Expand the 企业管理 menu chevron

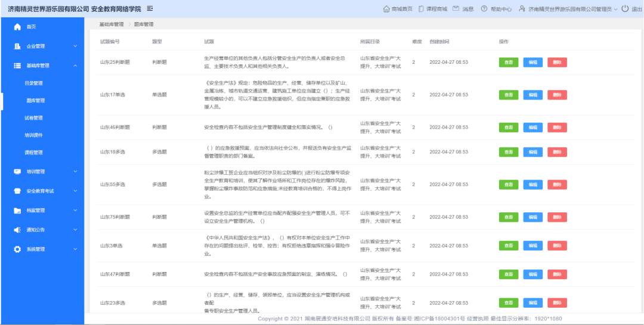tap(75, 47)
